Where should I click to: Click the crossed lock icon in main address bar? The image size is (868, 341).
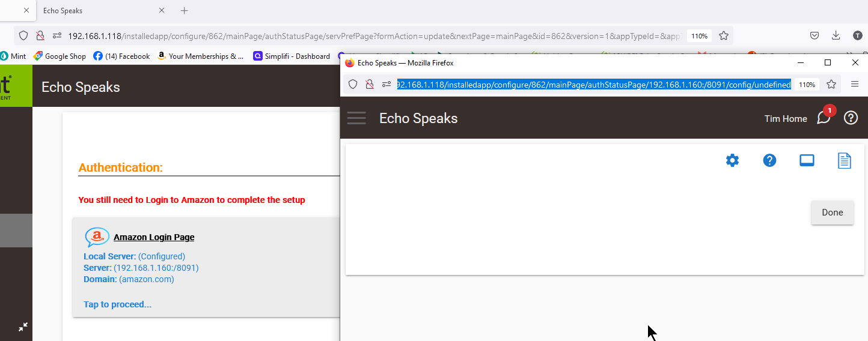tap(40, 36)
